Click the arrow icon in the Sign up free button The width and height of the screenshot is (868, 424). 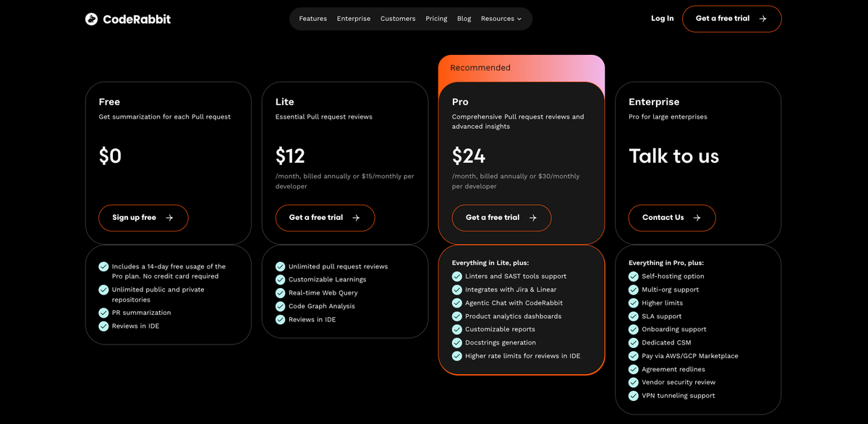(169, 218)
